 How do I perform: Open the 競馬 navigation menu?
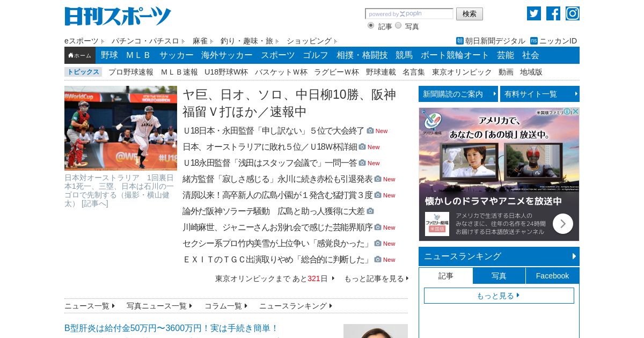pos(404,55)
